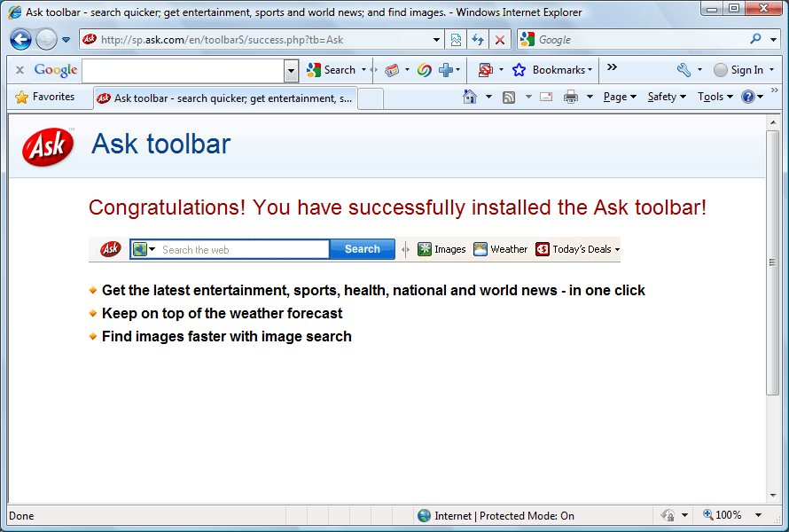Viewport: 789px width, 532px height.
Task: Click the Google logo on the toolbar
Action: pos(55,70)
